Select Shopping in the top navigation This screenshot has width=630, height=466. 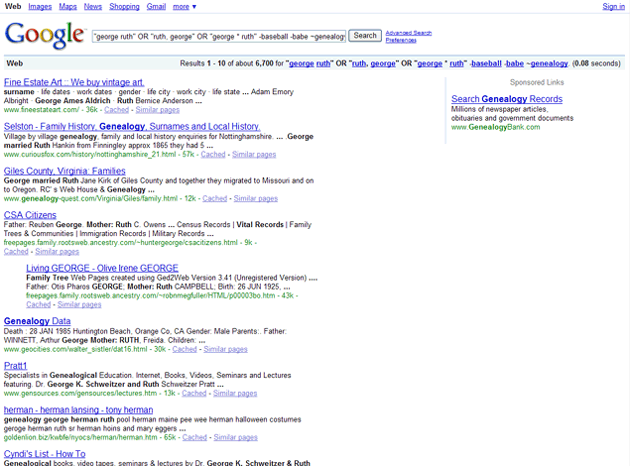point(124,6)
